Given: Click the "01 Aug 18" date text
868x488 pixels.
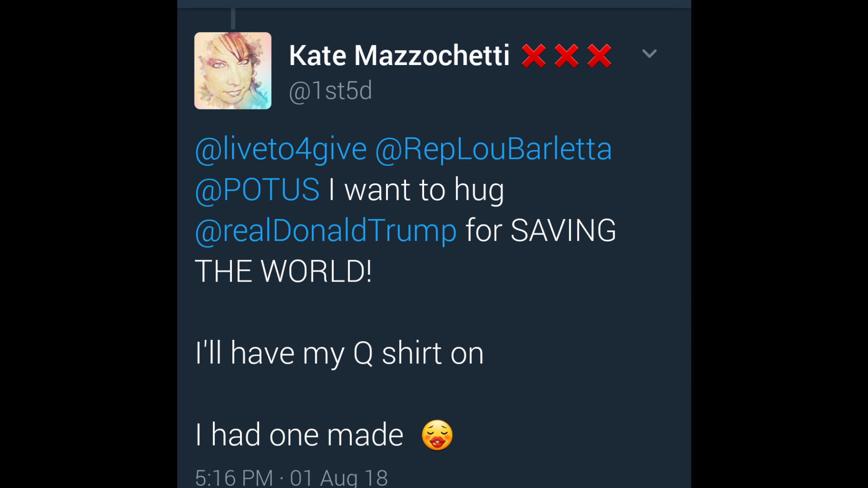Looking at the screenshot, I should click(x=339, y=477).
